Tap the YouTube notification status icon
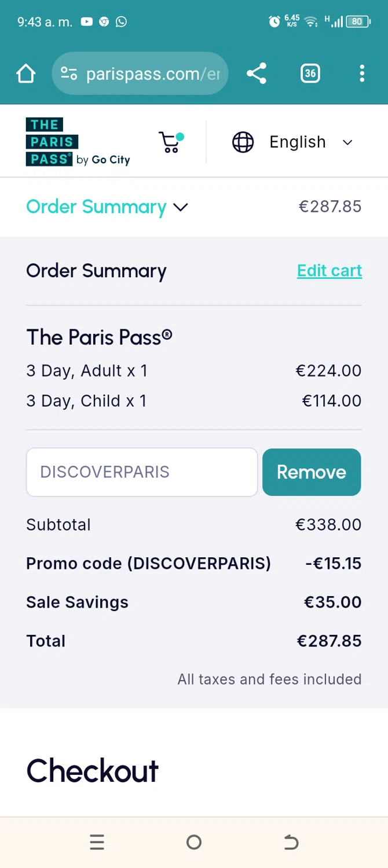The height and width of the screenshot is (868, 388). tap(87, 22)
